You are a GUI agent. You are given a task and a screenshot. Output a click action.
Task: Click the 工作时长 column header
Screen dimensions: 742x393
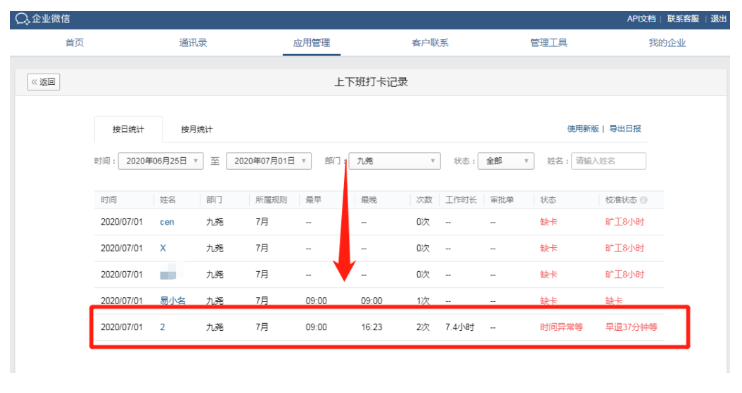point(461,200)
